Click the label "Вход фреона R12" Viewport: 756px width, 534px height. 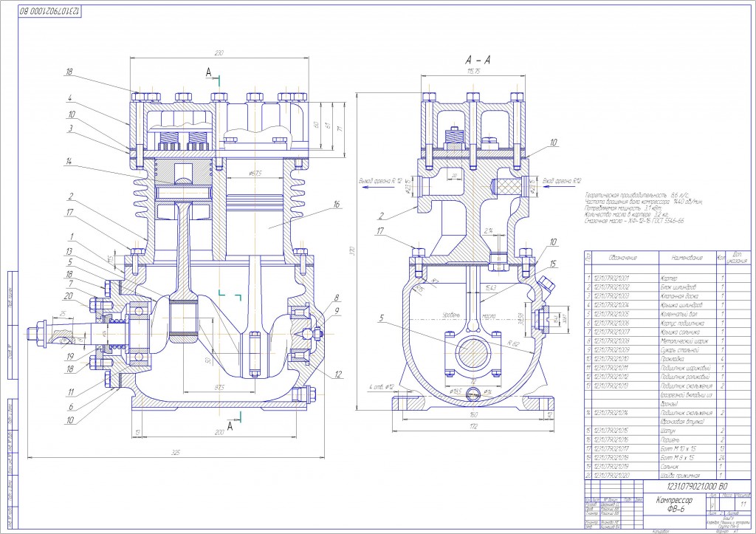[x=562, y=181]
